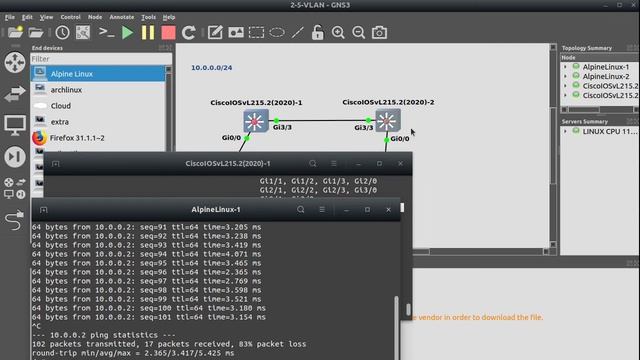Viewport: 640px width, 360px height.
Task: Open the Tools menu
Action: (149, 17)
